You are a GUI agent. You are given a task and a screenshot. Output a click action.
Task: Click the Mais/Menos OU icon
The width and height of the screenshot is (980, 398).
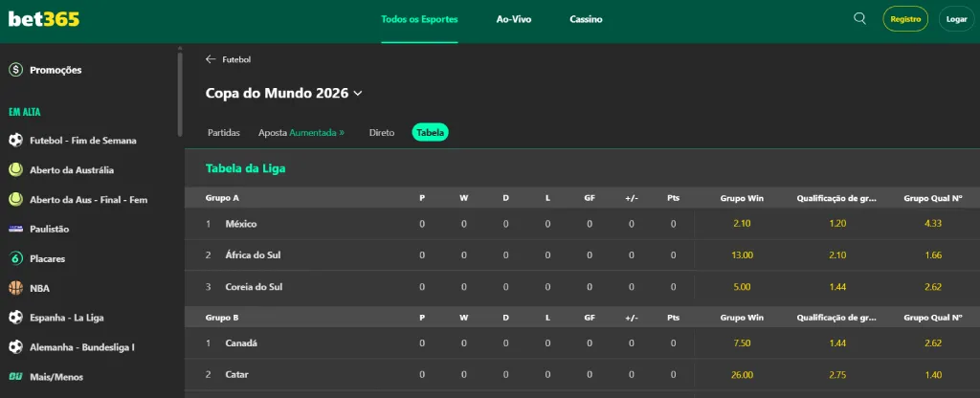[15, 377]
